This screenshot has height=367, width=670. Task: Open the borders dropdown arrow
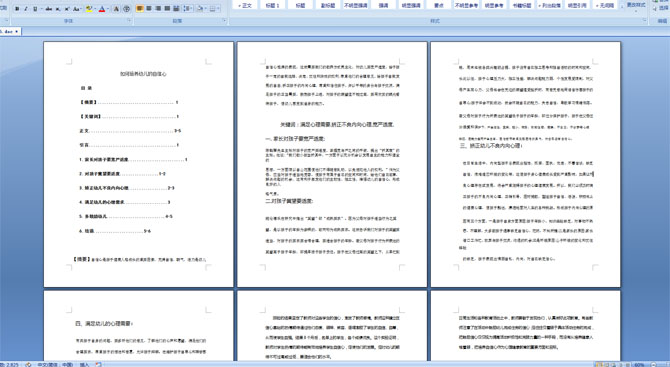pos(218,8)
